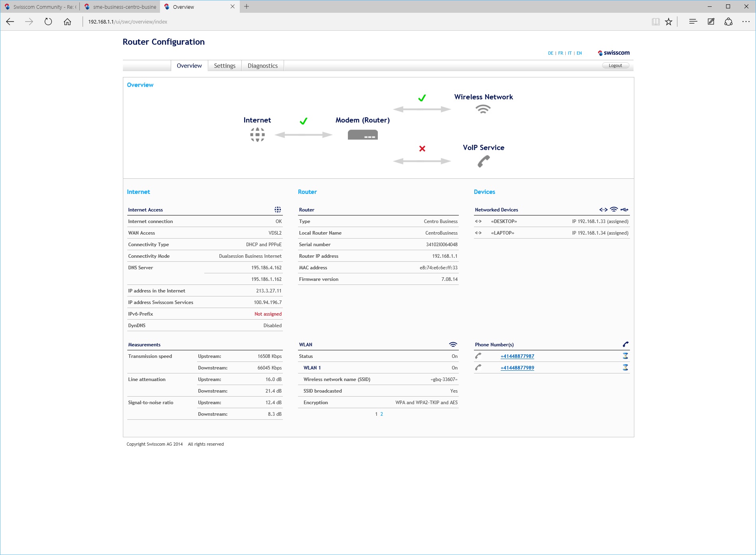Click the «LAPTOP» device name
This screenshot has height=555, width=756.
[x=503, y=233]
